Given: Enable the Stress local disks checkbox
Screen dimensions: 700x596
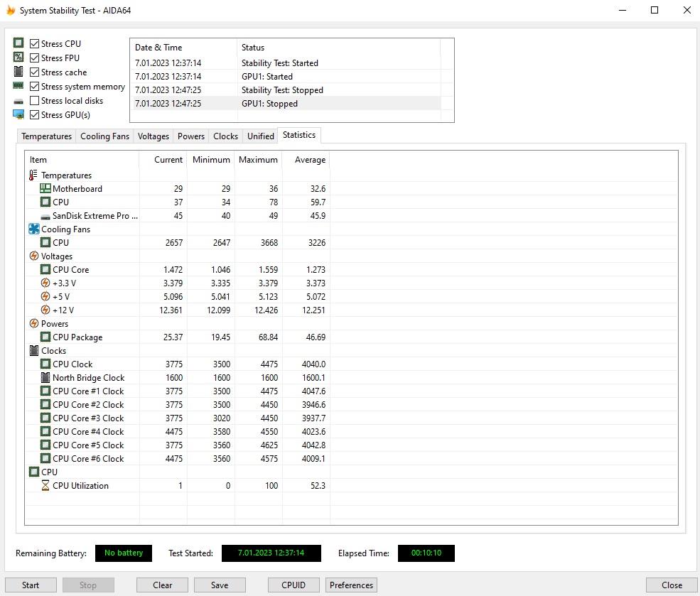Looking at the screenshot, I should tap(34, 101).
